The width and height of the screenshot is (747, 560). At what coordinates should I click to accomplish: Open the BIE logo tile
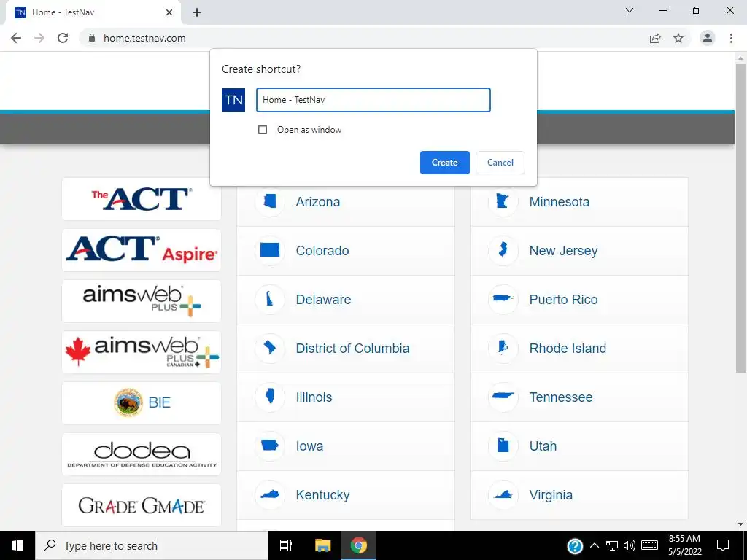(x=142, y=402)
